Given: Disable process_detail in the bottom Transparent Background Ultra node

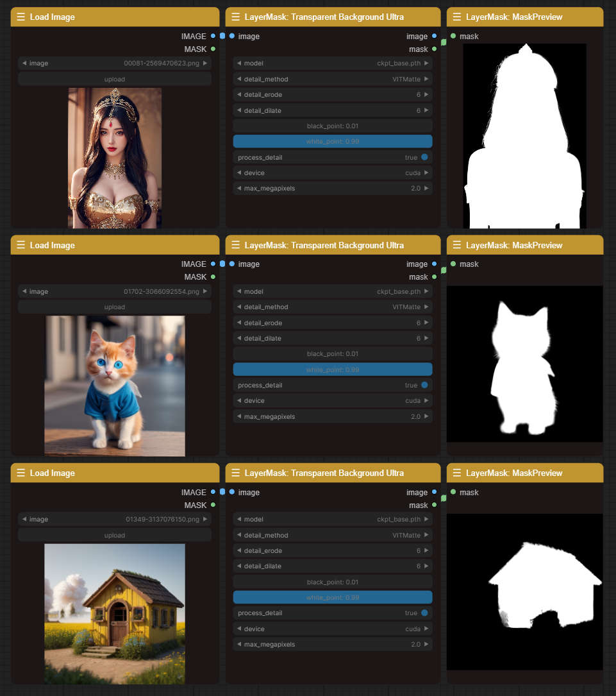Looking at the screenshot, I should (x=424, y=613).
